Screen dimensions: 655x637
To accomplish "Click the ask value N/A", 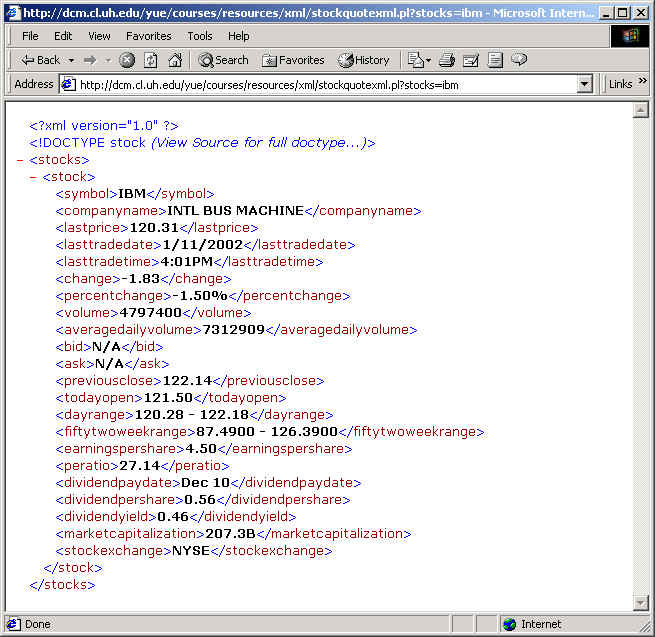I will coord(109,364).
